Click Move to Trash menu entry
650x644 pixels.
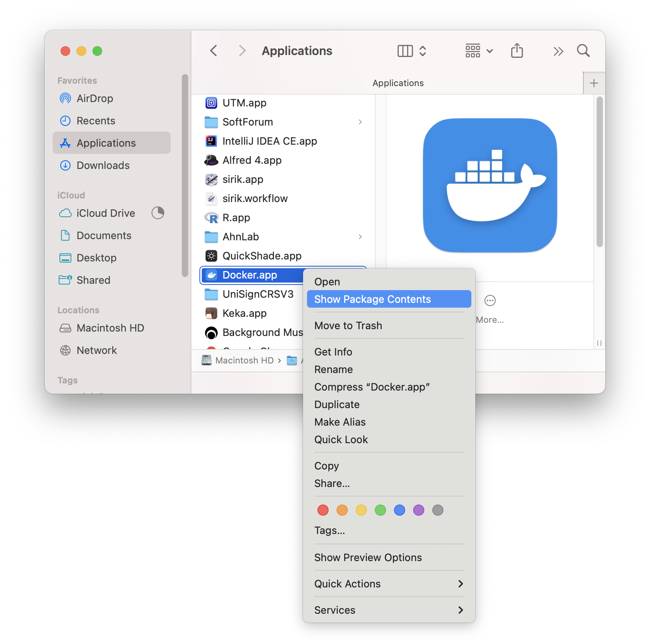348,326
